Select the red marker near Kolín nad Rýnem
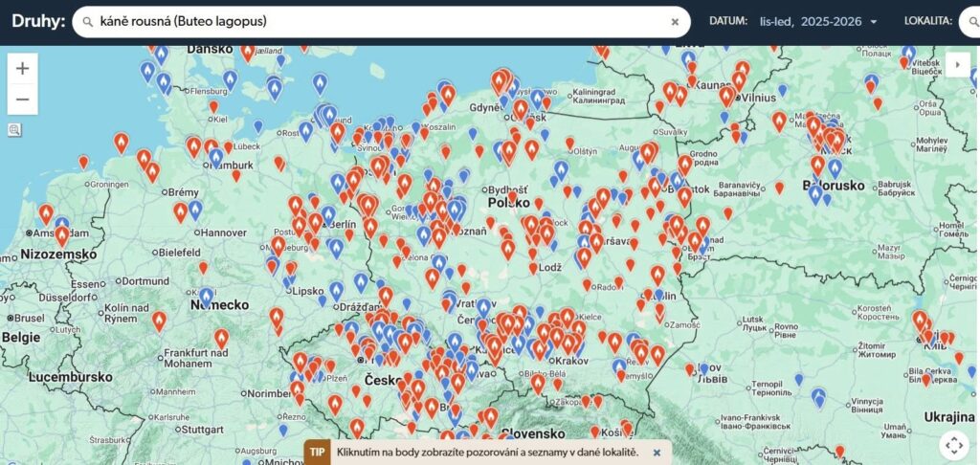This screenshot has width=980, height=465. [159, 321]
